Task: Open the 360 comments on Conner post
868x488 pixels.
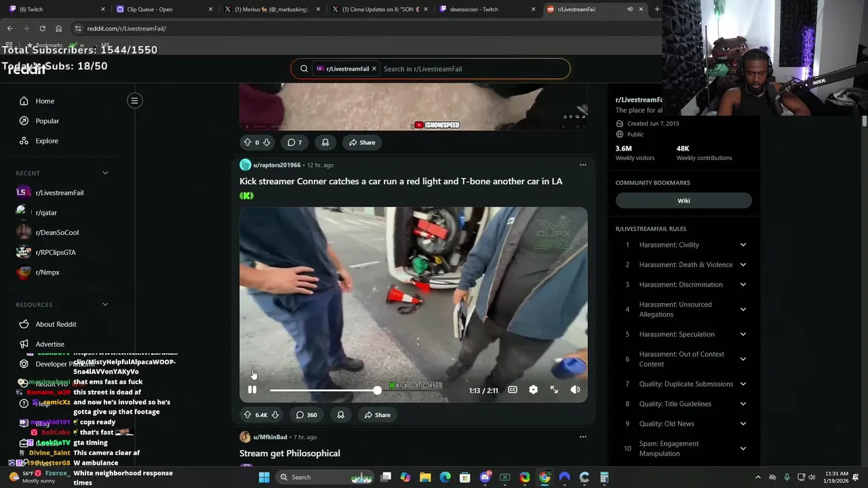Action: click(307, 415)
